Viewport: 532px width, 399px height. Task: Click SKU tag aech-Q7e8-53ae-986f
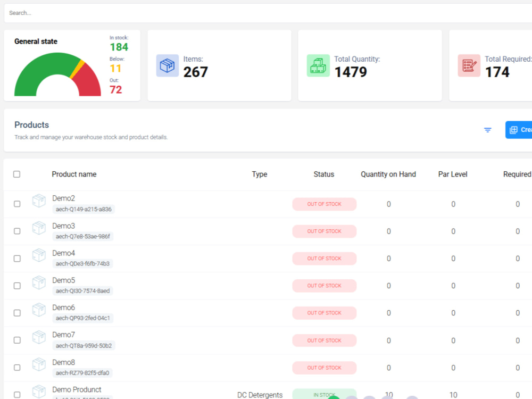[x=83, y=237]
